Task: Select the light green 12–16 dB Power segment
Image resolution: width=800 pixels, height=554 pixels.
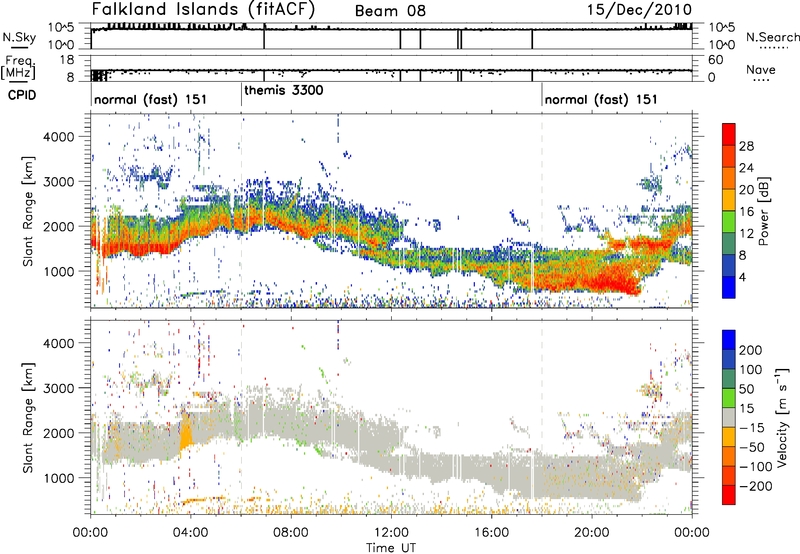Action: coord(729,221)
